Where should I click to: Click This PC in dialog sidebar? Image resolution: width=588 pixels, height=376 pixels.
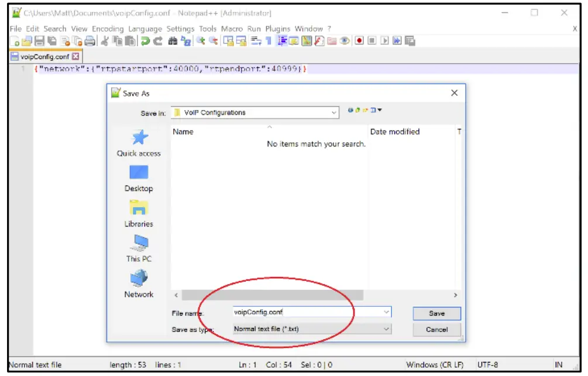139,249
